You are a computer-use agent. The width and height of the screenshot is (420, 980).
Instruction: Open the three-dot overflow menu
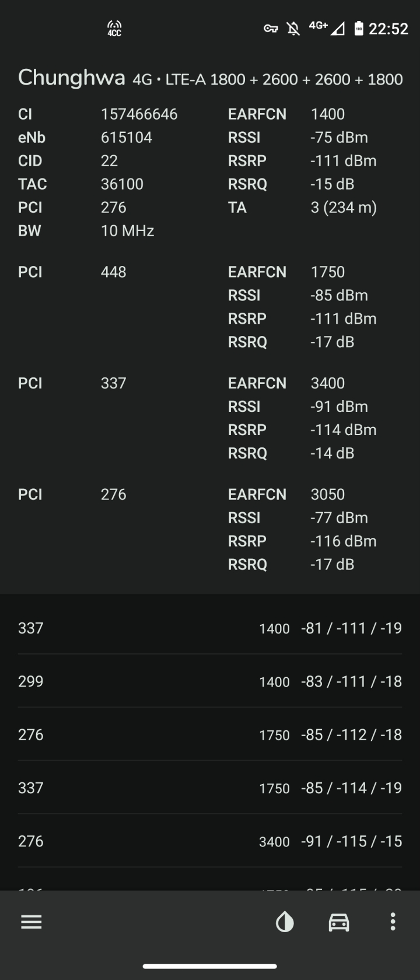(393, 922)
